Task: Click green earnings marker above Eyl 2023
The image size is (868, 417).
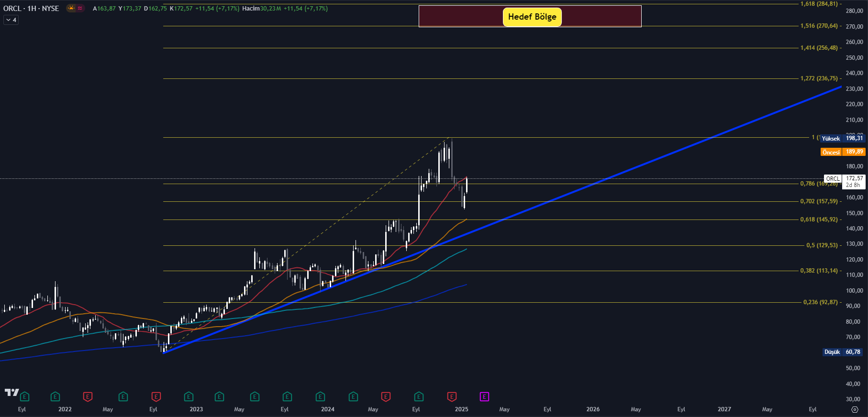Action: [x=287, y=396]
